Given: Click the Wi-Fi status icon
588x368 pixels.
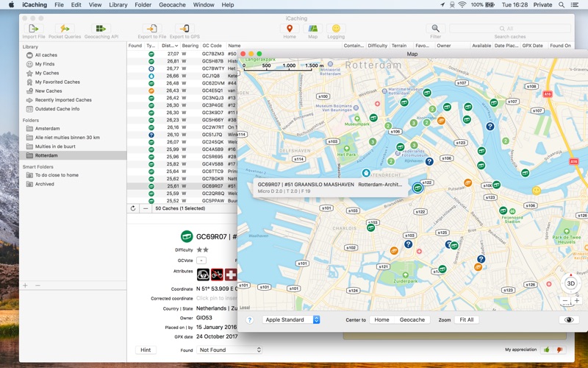Looking at the screenshot, I should coord(462,5).
